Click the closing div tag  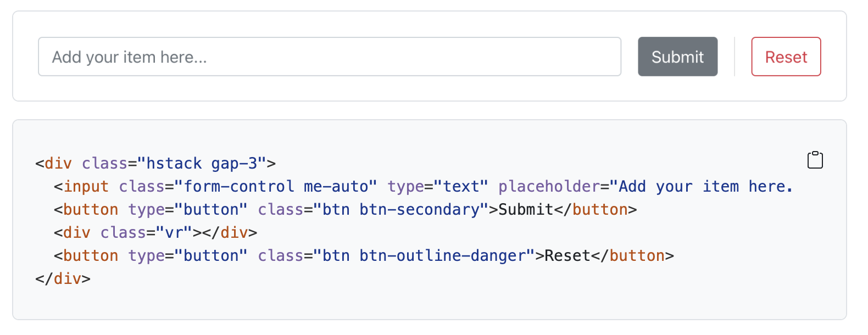pyautogui.click(x=62, y=278)
